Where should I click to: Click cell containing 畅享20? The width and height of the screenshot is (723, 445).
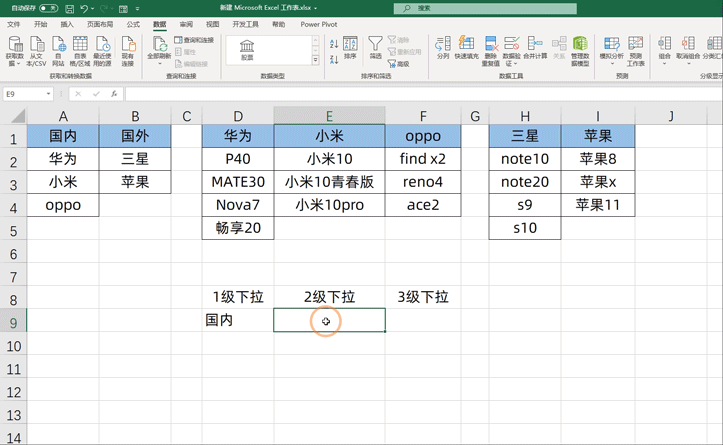click(x=238, y=228)
